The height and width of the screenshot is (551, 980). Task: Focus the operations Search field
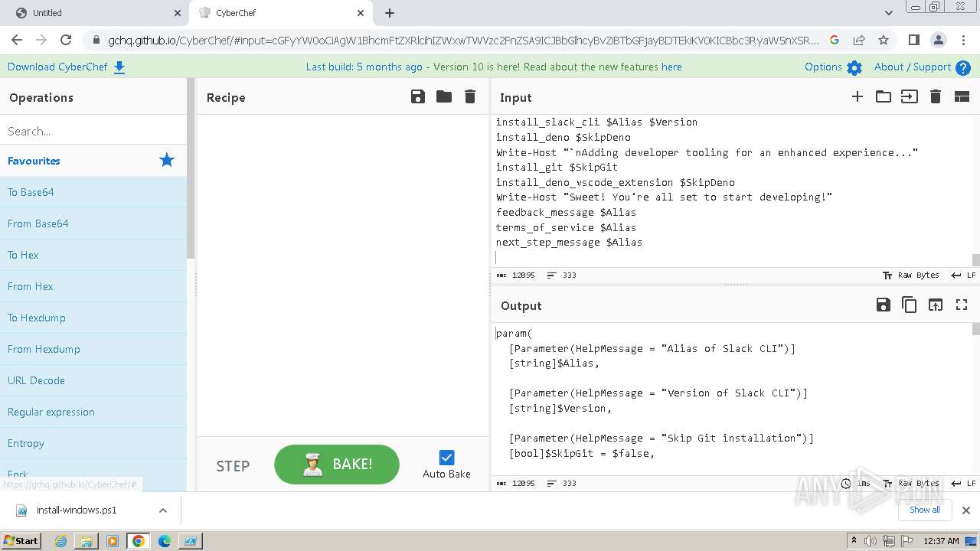(x=93, y=131)
